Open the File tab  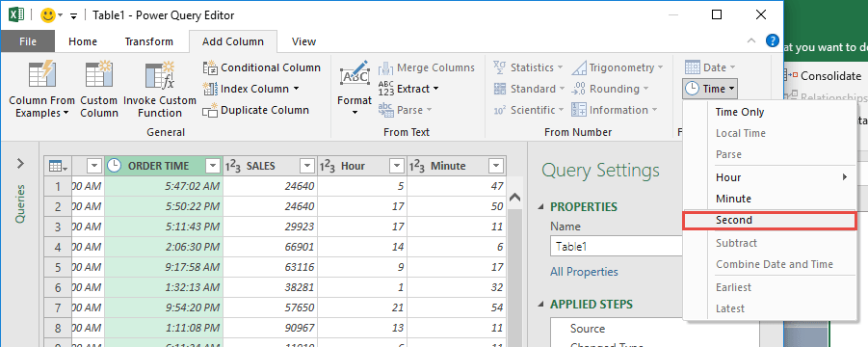pos(28,41)
